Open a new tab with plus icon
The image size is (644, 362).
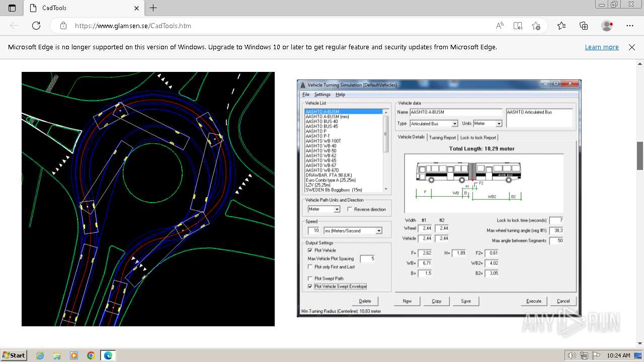click(153, 8)
